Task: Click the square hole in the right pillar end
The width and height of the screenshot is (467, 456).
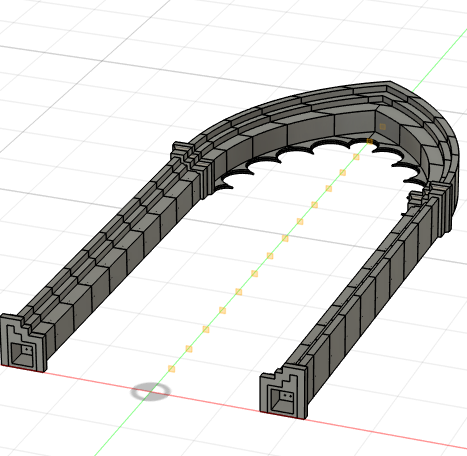Action: (x=282, y=401)
